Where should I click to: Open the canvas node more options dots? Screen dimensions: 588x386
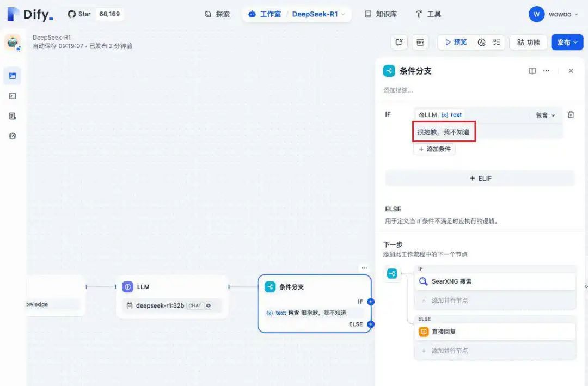pos(364,268)
